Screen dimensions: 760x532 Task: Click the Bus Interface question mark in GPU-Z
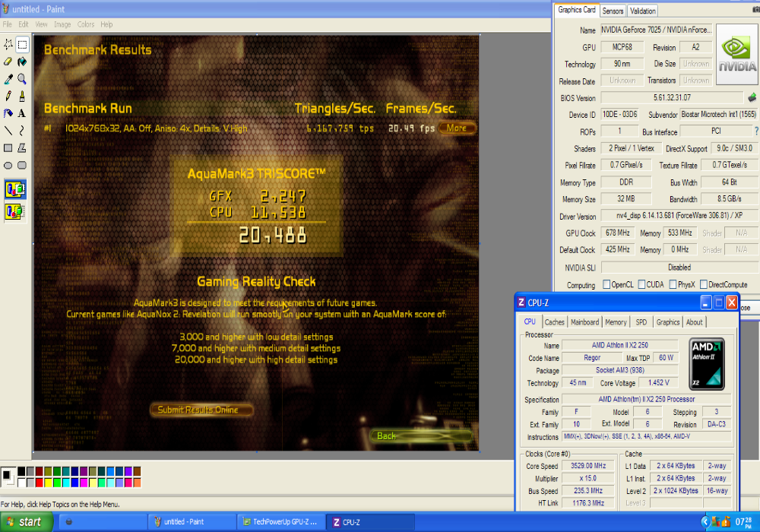[x=756, y=131]
